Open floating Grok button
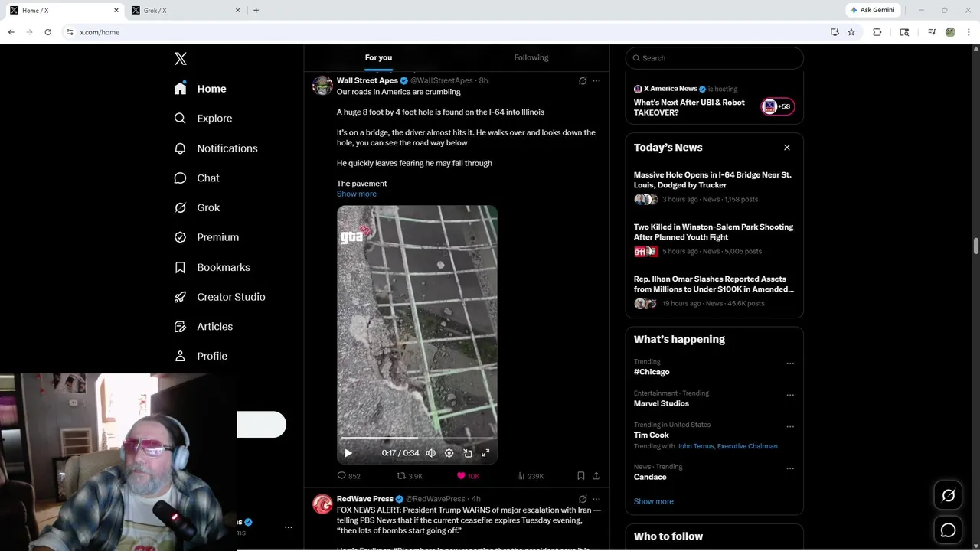Viewport: 980px width, 551px height. tap(948, 496)
